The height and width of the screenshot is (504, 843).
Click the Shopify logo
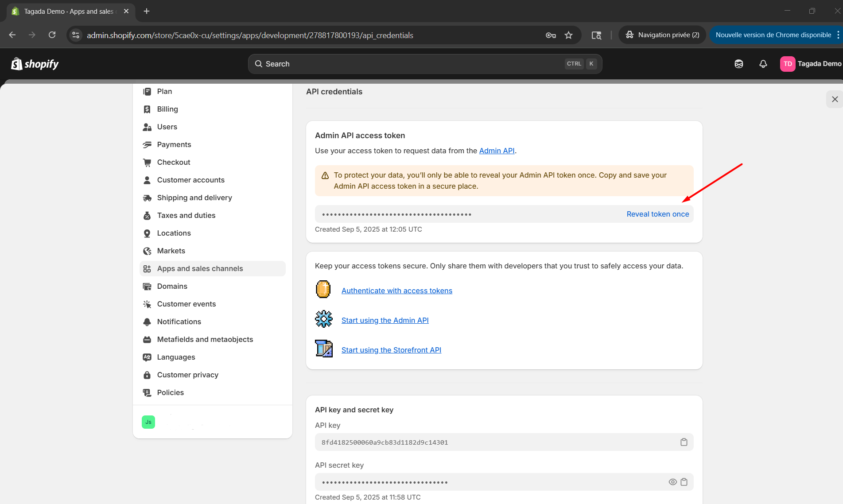coord(35,64)
